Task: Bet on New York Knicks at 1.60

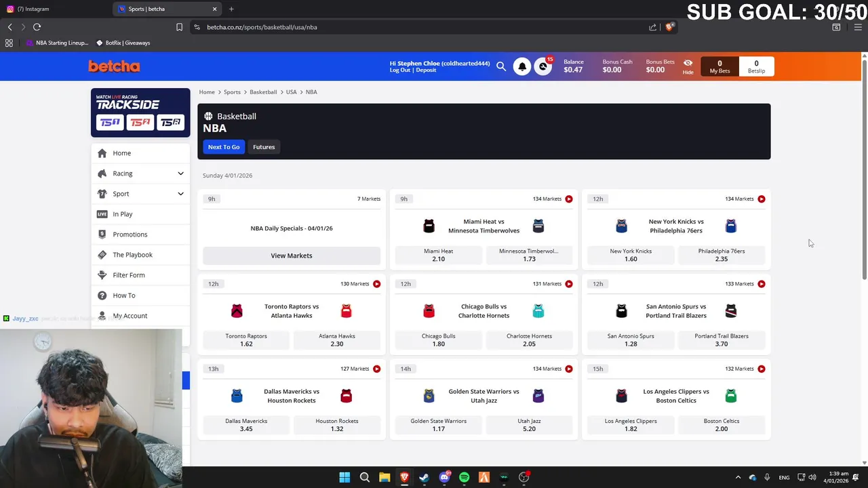Action: click(x=631, y=255)
